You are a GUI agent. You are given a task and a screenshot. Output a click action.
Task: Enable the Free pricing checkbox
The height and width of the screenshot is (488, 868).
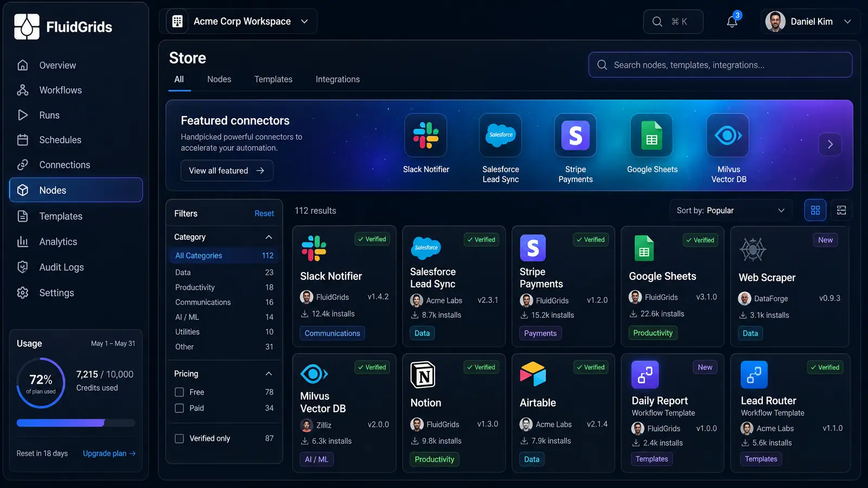point(180,392)
